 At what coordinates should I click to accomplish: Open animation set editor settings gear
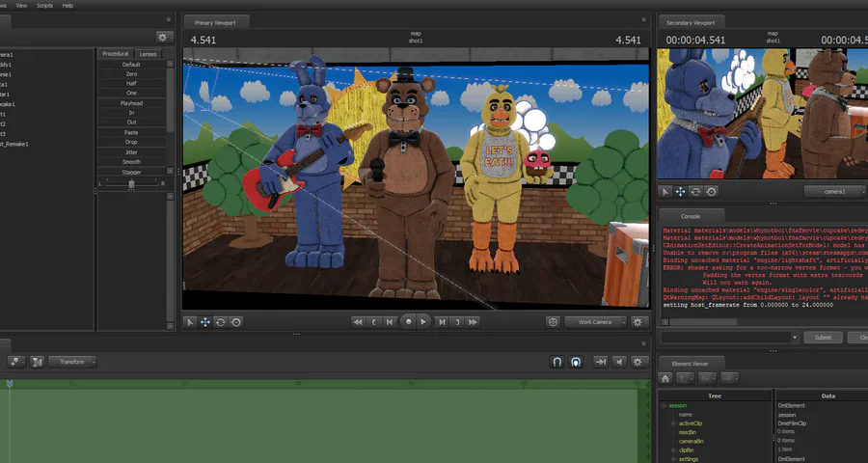(164, 37)
